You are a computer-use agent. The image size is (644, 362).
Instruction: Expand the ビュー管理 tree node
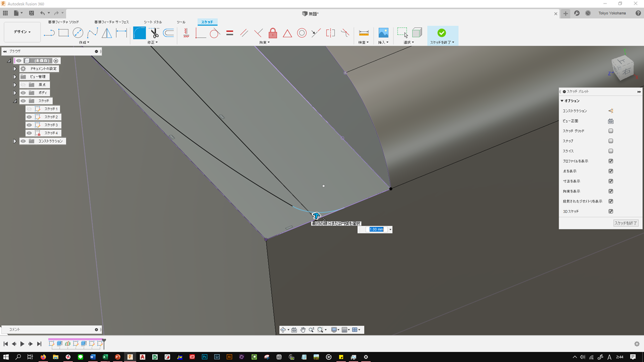(15, 77)
